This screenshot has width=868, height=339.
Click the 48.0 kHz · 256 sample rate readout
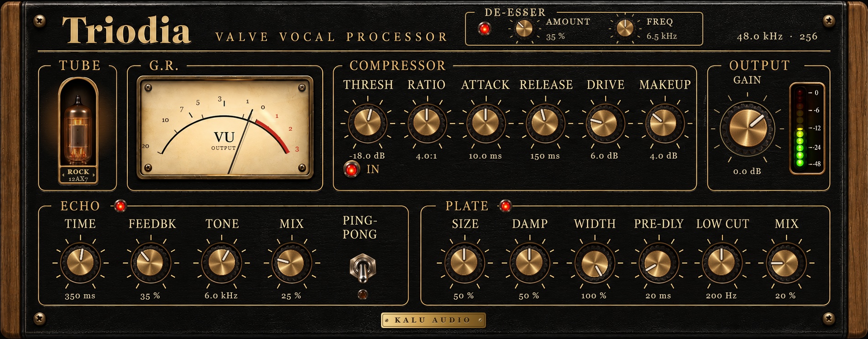[777, 37]
